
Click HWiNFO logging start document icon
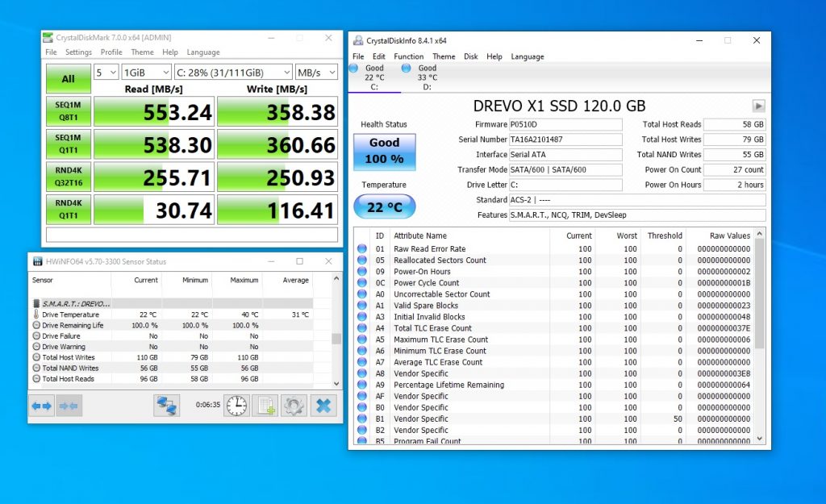265,406
